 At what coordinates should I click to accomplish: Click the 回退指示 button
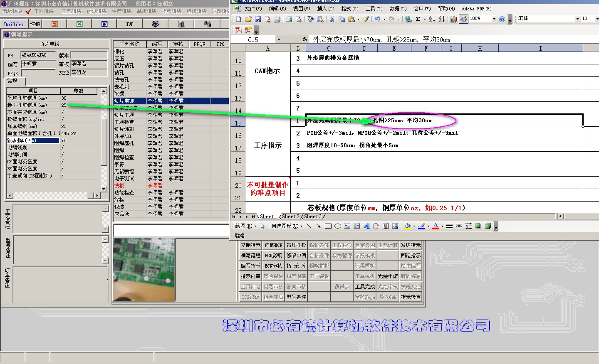(x=411, y=256)
